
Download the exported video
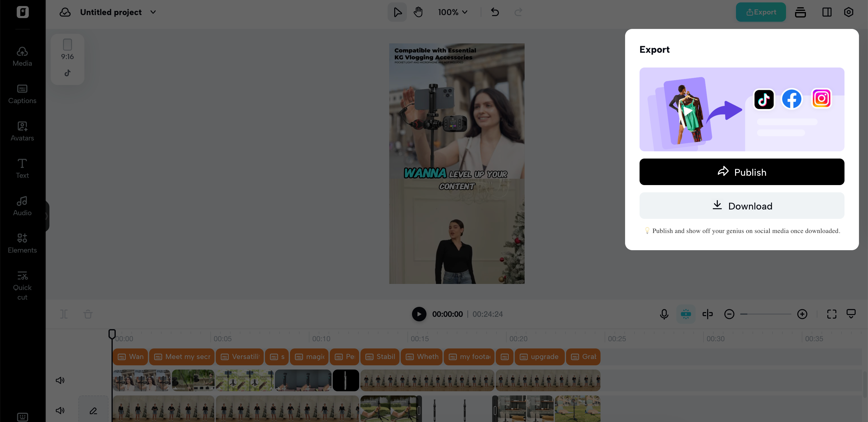[x=742, y=206]
